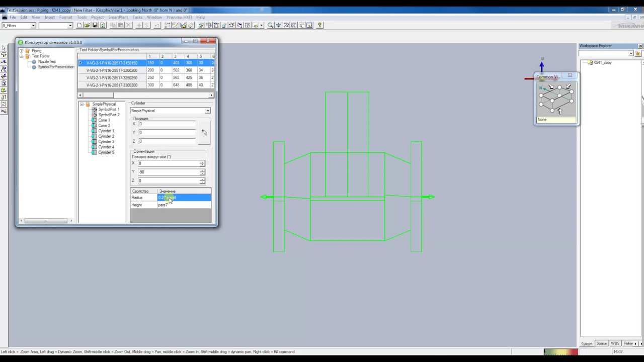Open the 0_Filters dropdown in the toolbar

tap(33, 25)
